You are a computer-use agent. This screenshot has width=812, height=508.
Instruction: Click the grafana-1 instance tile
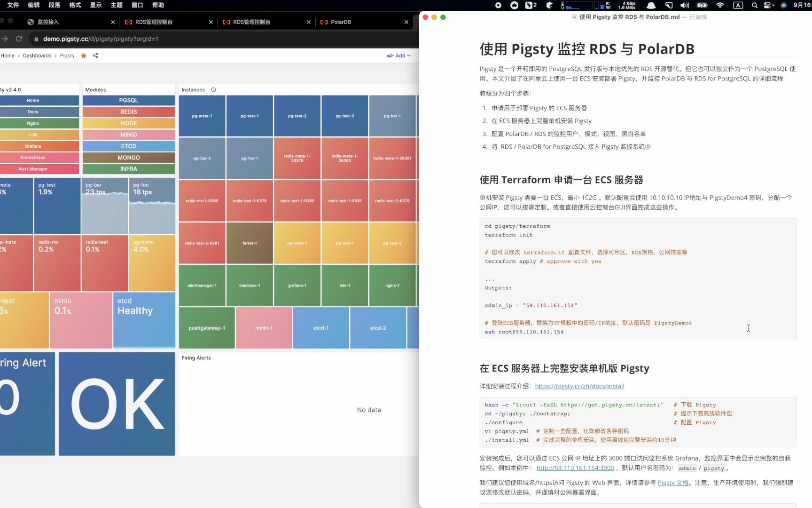click(297, 286)
